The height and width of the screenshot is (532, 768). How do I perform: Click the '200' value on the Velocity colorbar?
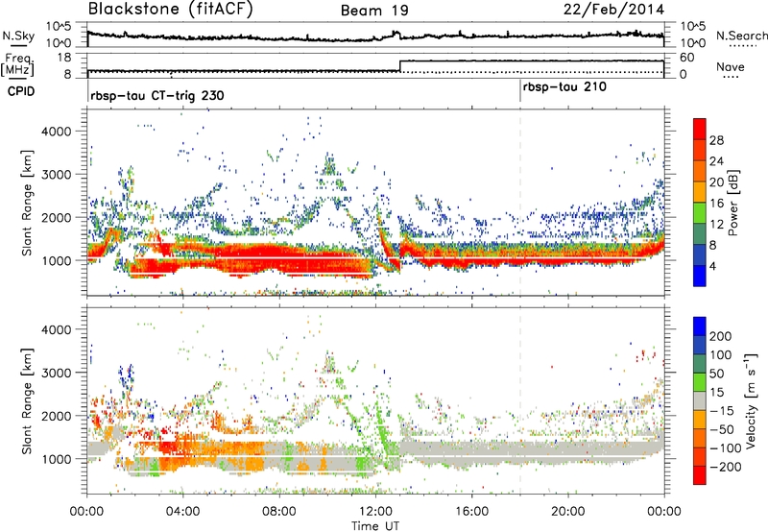click(x=721, y=336)
